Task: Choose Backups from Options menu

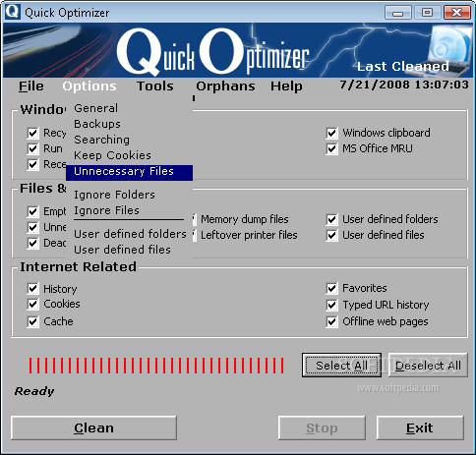Action: (x=129, y=124)
